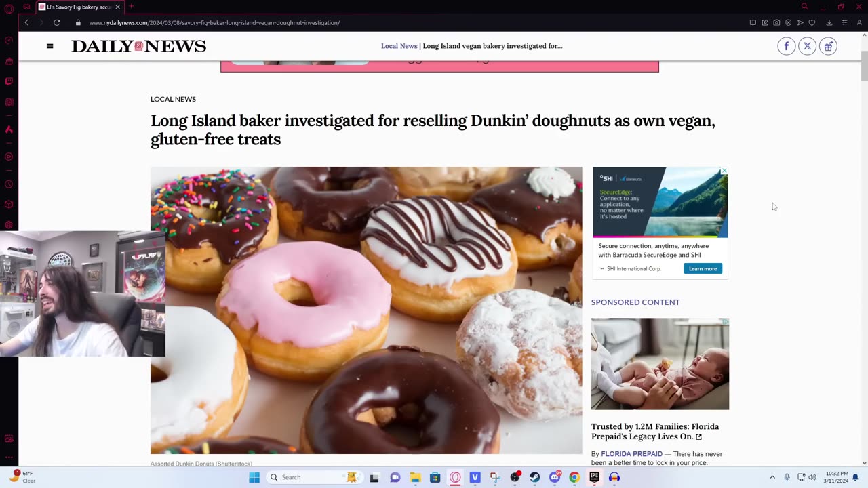Open Discord from the taskbar
This screenshot has height=488, width=868.
[x=555, y=477]
